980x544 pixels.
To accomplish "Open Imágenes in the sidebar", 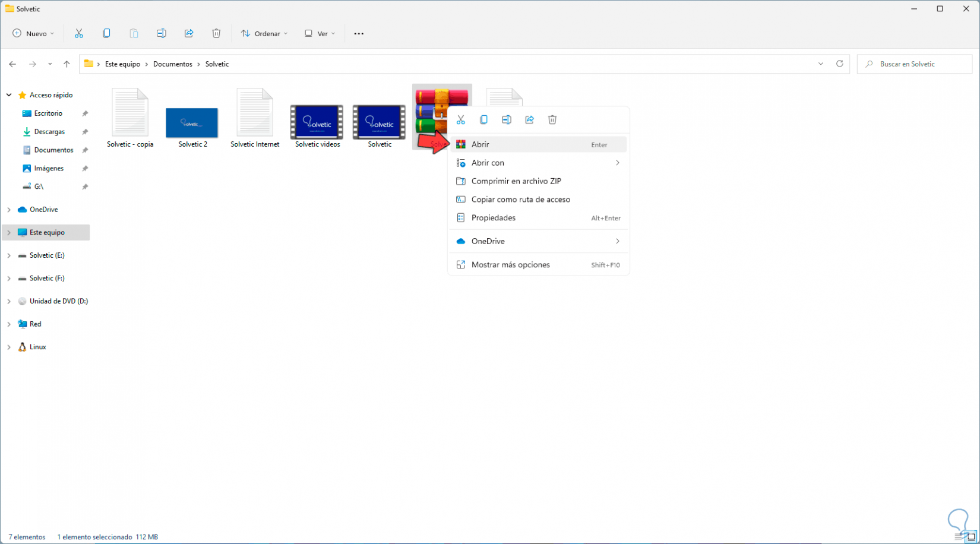I will pyautogui.click(x=49, y=169).
